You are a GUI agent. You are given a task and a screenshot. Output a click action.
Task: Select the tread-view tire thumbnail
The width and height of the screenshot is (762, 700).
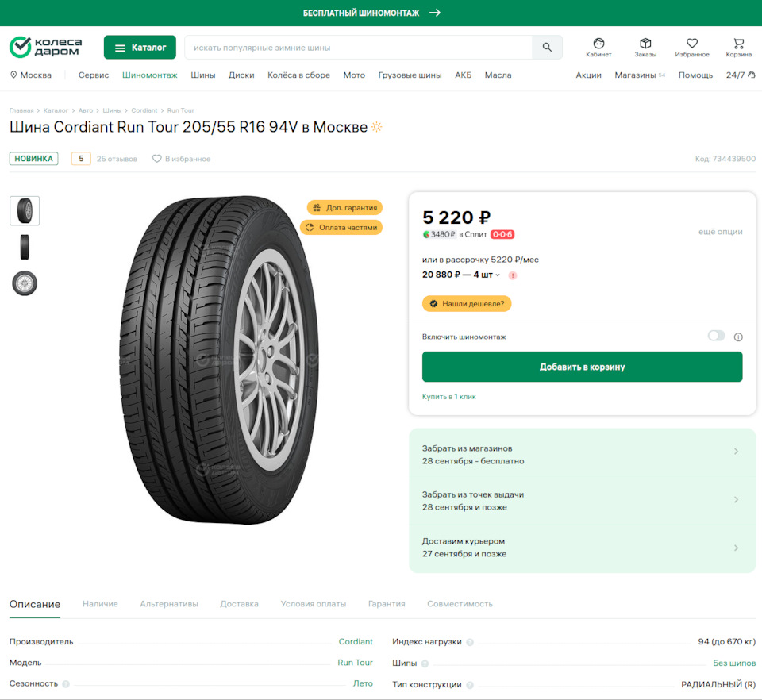point(25,247)
